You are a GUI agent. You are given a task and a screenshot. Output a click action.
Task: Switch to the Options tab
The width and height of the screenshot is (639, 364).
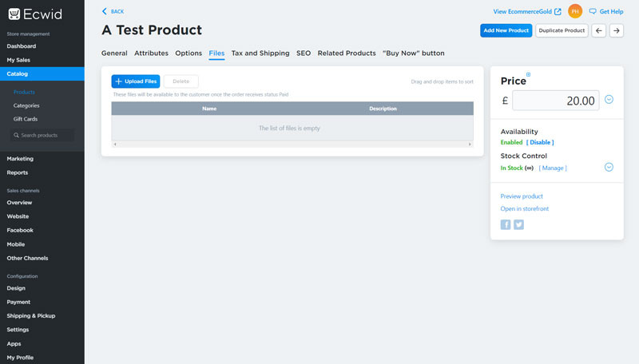click(x=189, y=53)
